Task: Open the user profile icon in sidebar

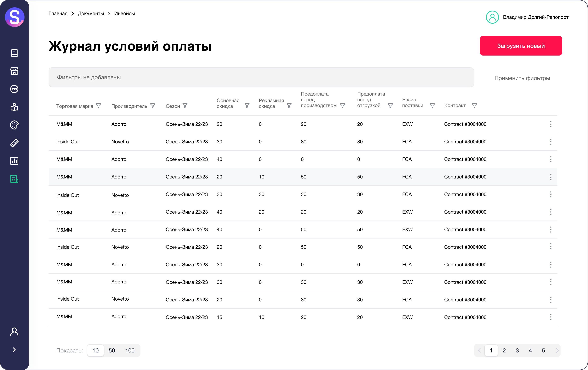Action: coord(14,332)
